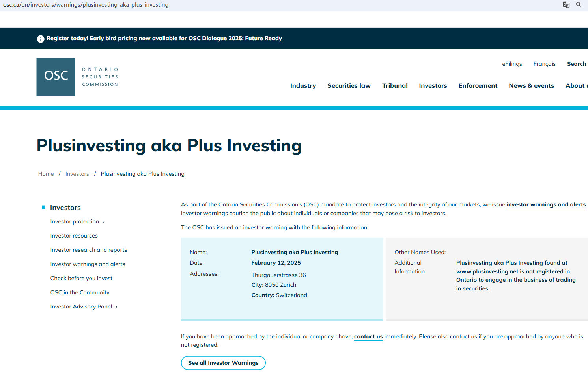This screenshot has width=588, height=379.
Task: Open Investor Advisory Panel sidebar link
Action: [81, 307]
